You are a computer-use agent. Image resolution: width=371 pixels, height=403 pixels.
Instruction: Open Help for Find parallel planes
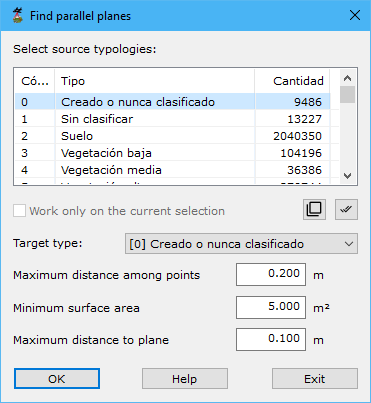tap(185, 379)
